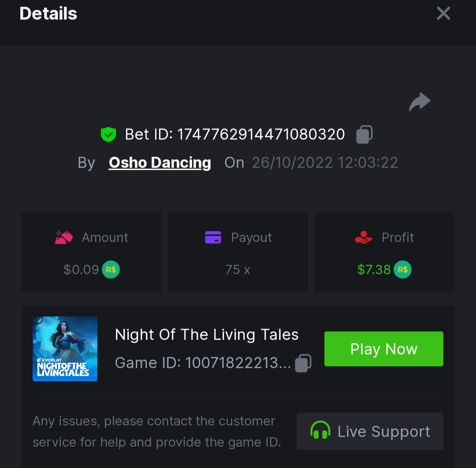Image resolution: width=476 pixels, height=468 pixels.
Task: Open Osho Dancing's profile
Action: click(160, 163)
